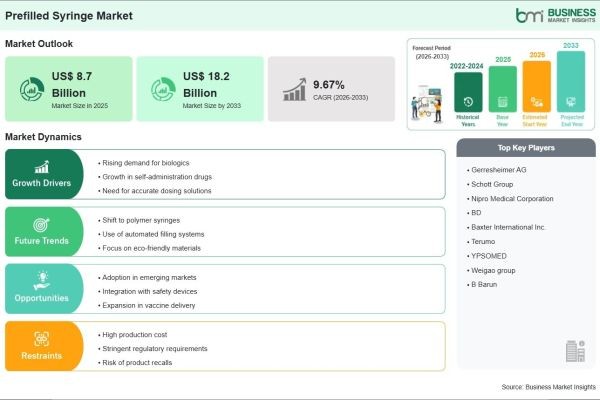Click the building icon in the Key Players panel
This screenshot has height=400, width=600.
576,351
